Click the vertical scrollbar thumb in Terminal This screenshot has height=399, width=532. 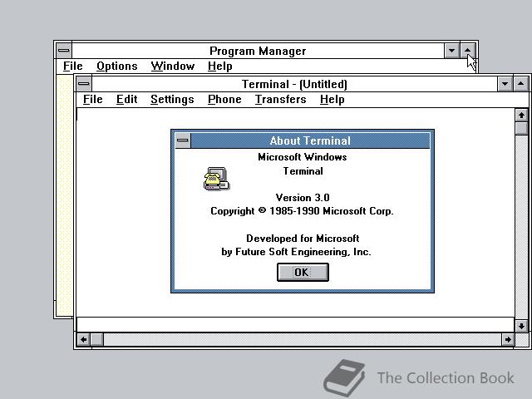521,129
